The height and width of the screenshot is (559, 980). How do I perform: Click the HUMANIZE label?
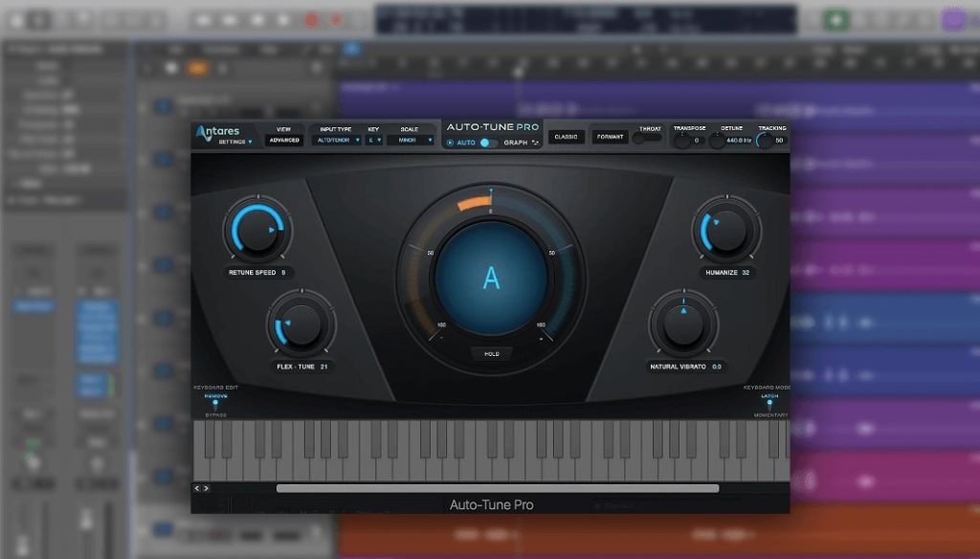pos(722,273)
